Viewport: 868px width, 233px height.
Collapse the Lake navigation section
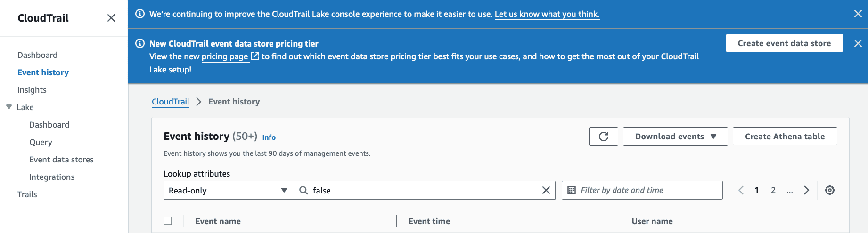pyautogui.click(x=9, y=107)
